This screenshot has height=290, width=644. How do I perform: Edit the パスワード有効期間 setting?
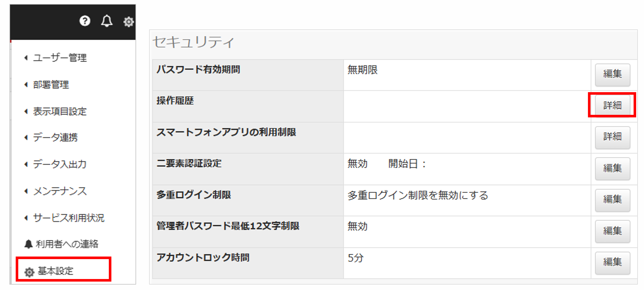tap(612, 74)
